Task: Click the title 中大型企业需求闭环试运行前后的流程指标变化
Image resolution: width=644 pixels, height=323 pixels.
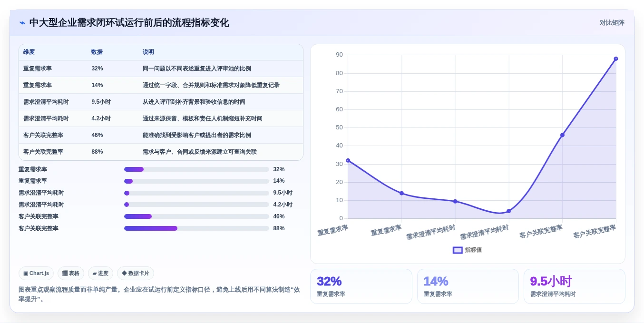Action: coord(129,23)
